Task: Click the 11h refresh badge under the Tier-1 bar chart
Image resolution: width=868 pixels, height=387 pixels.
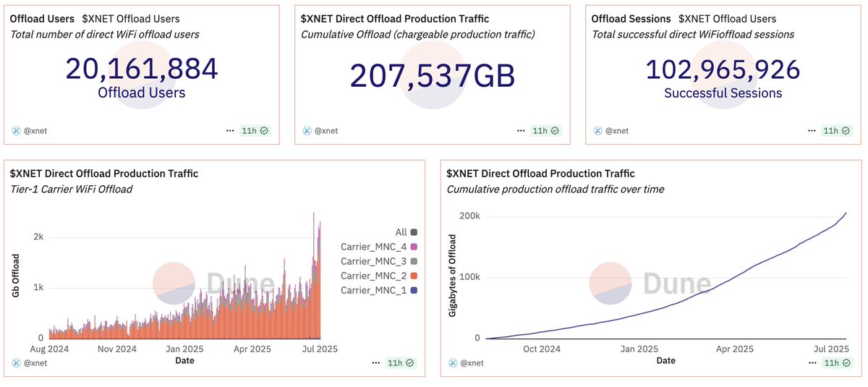Action: coord(401,362)
